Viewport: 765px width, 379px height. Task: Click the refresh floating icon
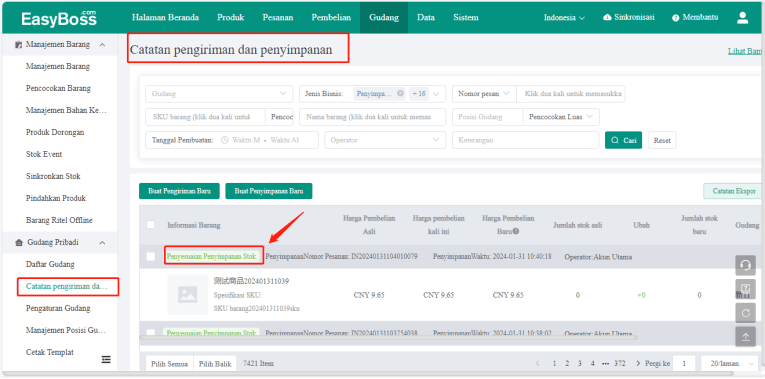pyautogui.click(x=745, y=313)
